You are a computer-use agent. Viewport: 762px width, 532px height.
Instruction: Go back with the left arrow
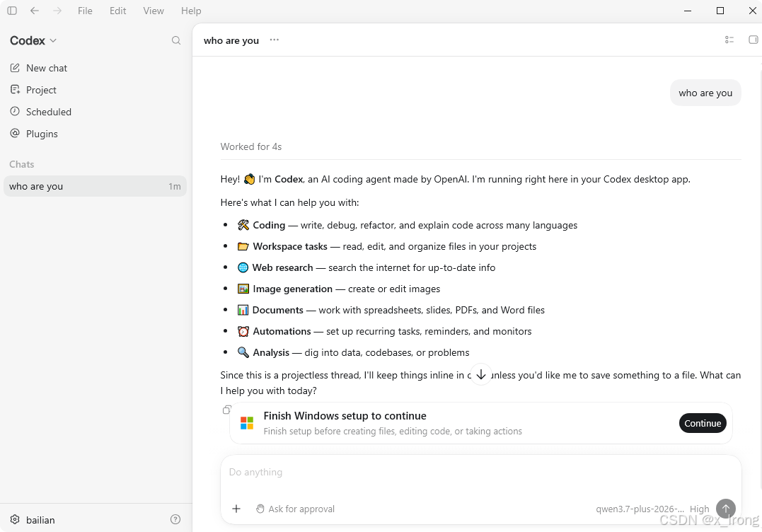[35, 11]
